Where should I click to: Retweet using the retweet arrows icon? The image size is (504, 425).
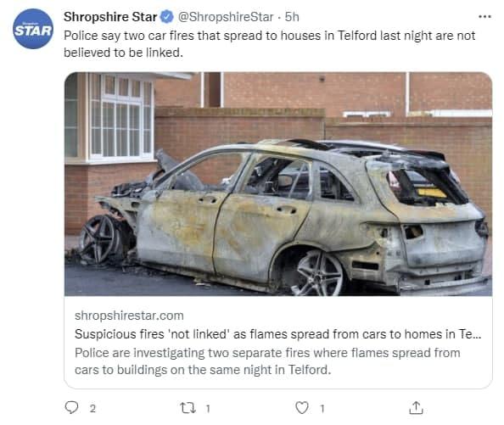[188, 408]
